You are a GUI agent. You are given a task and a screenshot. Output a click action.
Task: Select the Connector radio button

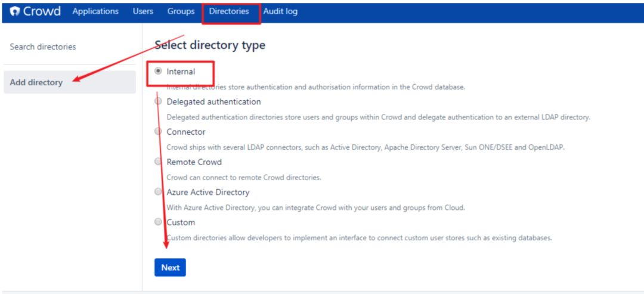(x=158, y=131)
